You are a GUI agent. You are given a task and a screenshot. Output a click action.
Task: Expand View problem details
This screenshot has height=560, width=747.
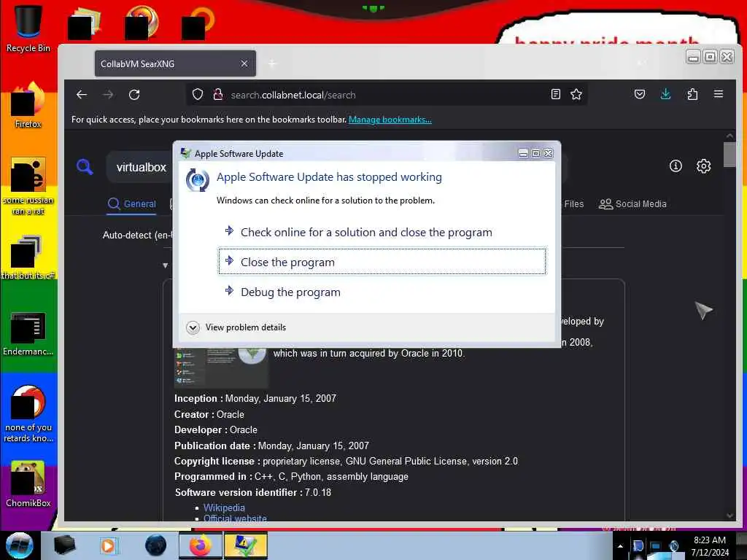[236, 327]
